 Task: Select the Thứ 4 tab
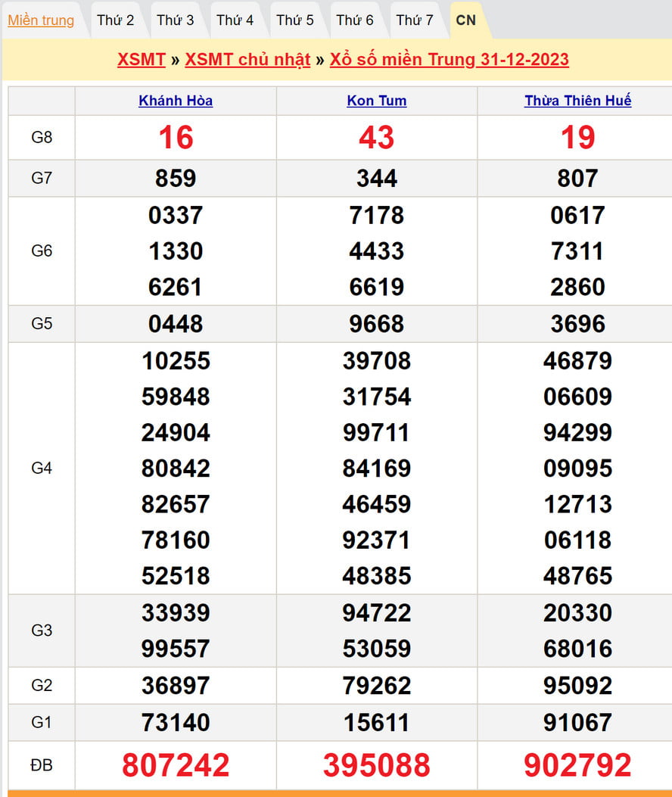(x=235, y=20)
